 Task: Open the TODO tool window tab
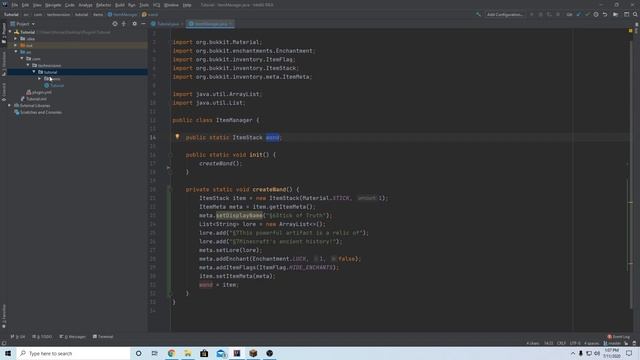(42, 337)
